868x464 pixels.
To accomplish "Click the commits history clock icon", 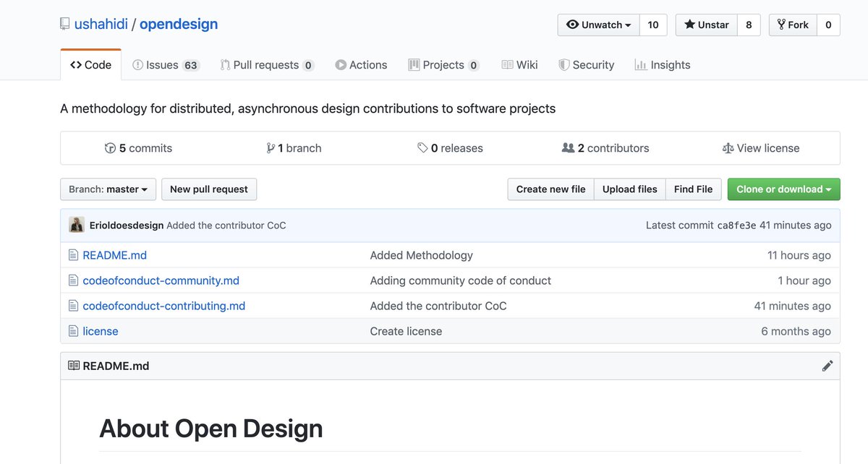I will (110, 148).
